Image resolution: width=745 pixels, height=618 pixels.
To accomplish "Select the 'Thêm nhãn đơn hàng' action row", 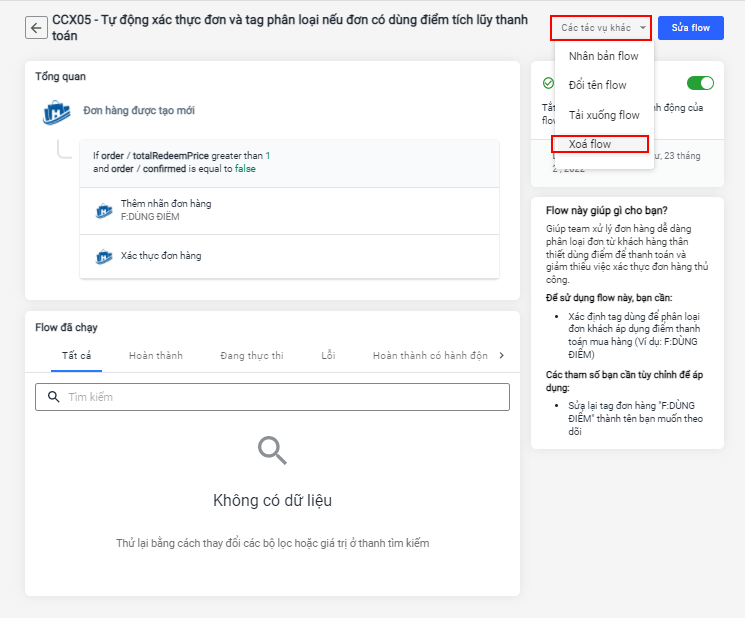I will tap(289, 211).
